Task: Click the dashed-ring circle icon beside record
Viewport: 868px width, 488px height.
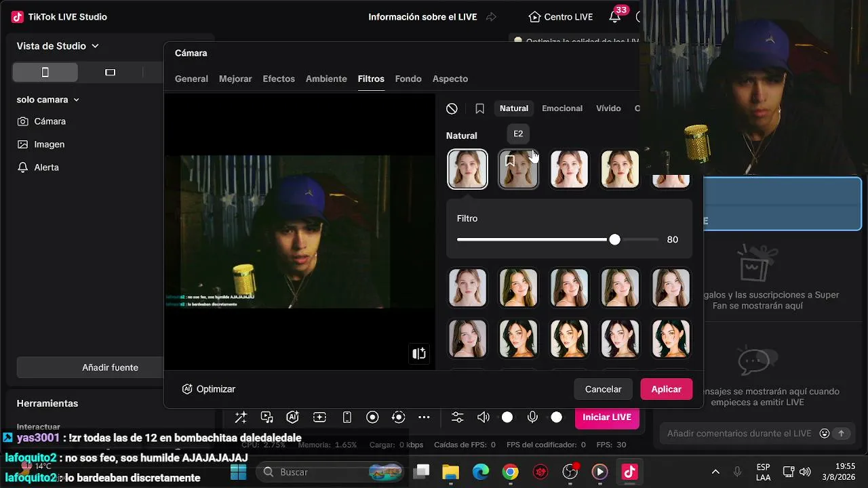Action: [x=399, y=418]
